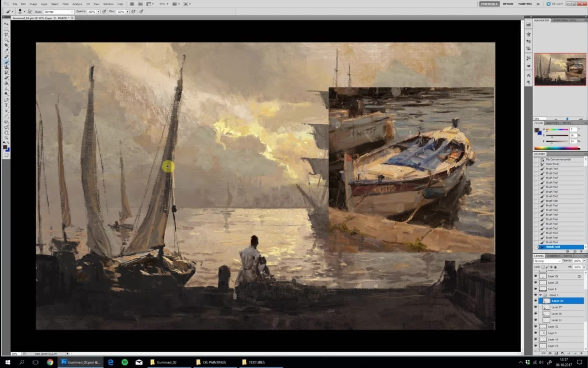Open the Filter menu
The width and height of the screenshot is (588, 368).
(x=65, y=4)
